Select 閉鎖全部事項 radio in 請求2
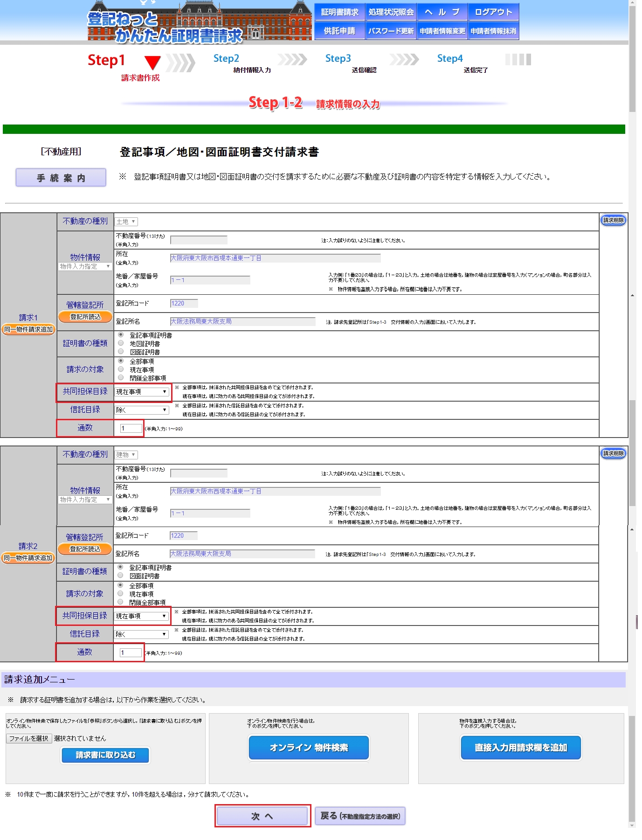This screenshot has width=642, height=840. click(x=120, y=602)
